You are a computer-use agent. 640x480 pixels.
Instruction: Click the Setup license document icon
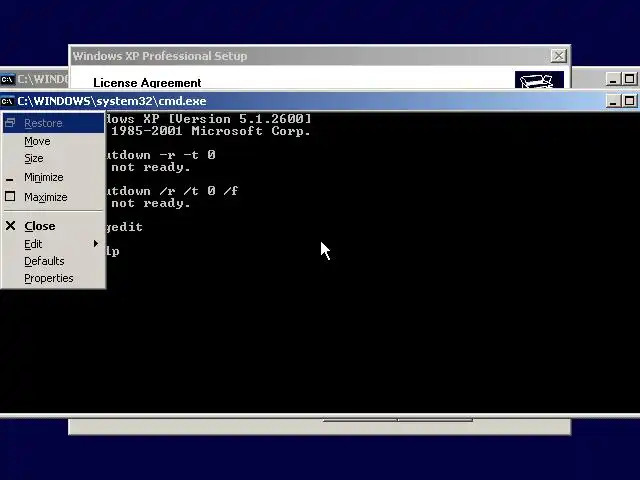pyautogui.click(x=539, y=80)
